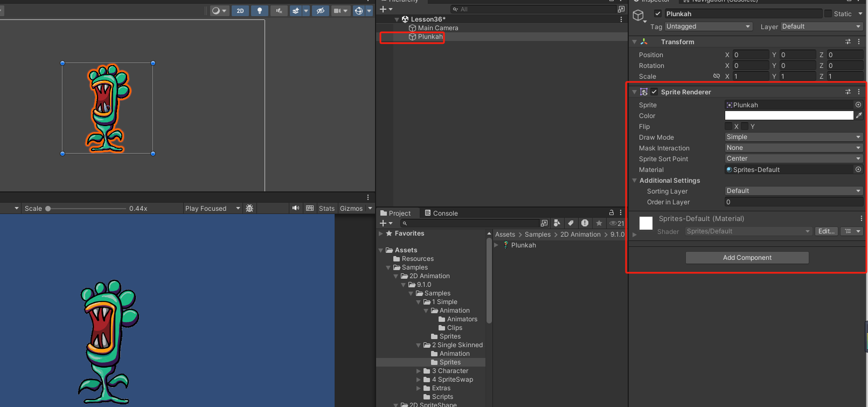The width and height of the screenshot is (868, 407).
Task: Collapse Additional Settings section
Action: pyautogui.click(x=635, y=181)
